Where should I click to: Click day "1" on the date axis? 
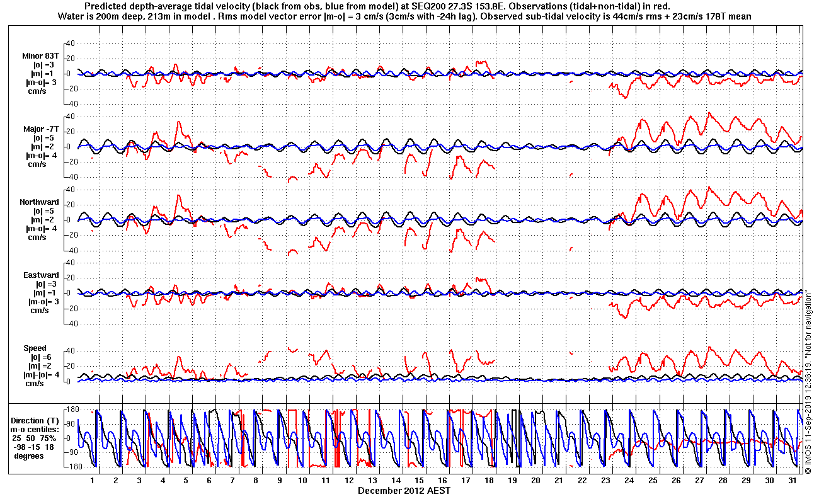pyautogui.click(x=93, y=480)
